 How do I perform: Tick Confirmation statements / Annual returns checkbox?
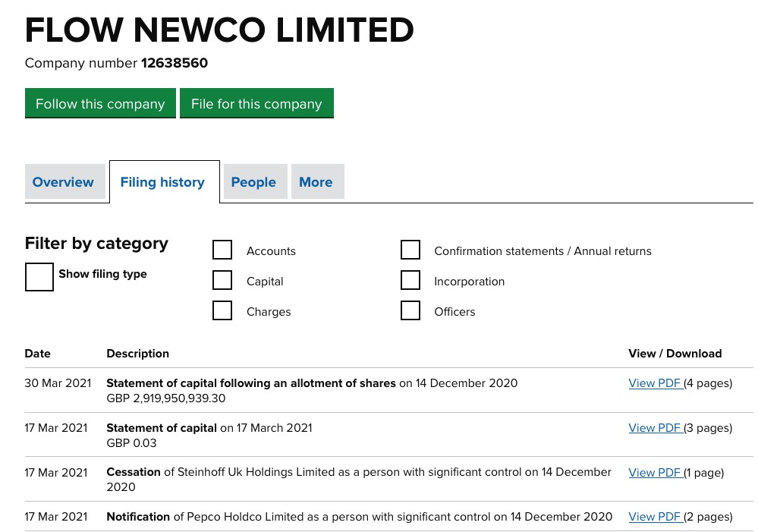tap(410, 250)
